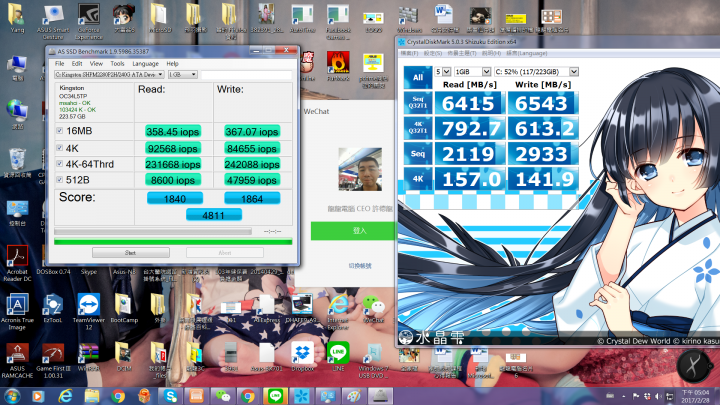Open the BootCamp folder on the desktop
Image resolution: width=720 pixels, height=405 pixels.
[x=124, y=309]
